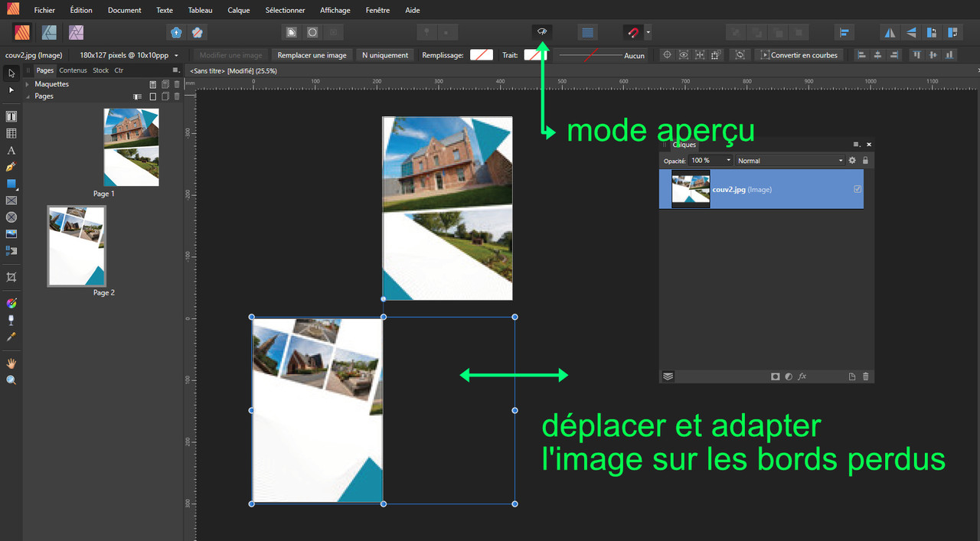This screenshot has width=980, height=541.
Task: Open the Affichage menu
Action: pyautogui.click(x=335, y=10)
